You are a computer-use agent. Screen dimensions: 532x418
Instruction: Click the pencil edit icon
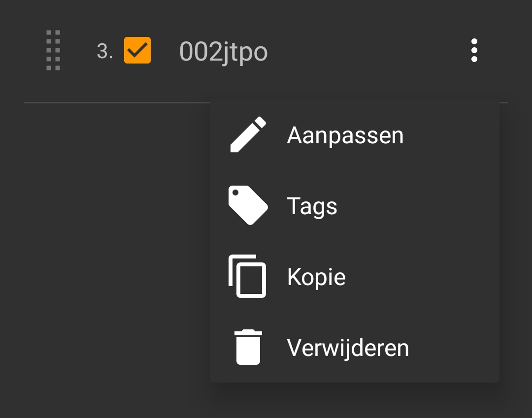click(248, 134)
